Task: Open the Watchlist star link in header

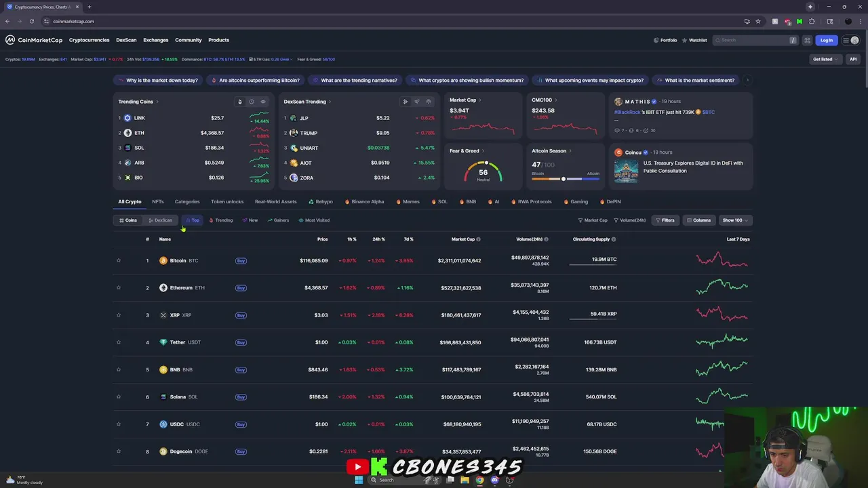Action: tap(694, 40)
